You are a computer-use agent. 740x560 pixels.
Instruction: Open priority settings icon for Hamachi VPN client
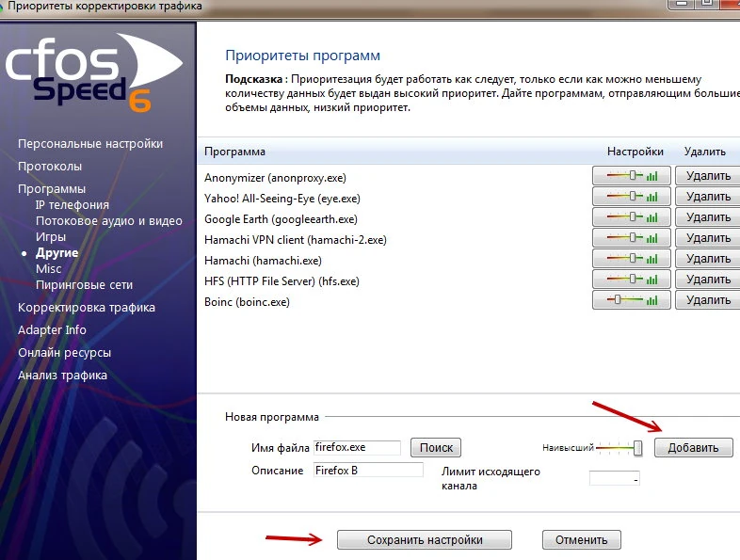click(x=632, y=238)
